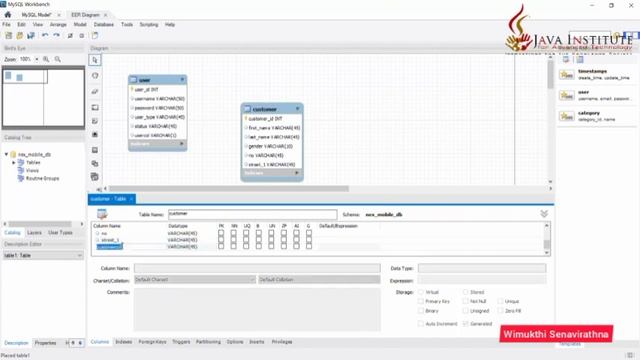Check the PK box for the no column

click(221, 233)
